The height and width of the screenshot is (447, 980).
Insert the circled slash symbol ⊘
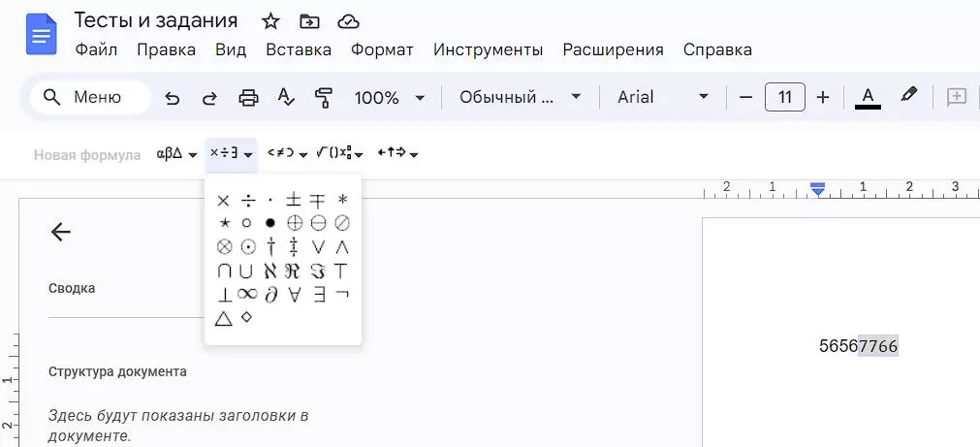point(342,223)
